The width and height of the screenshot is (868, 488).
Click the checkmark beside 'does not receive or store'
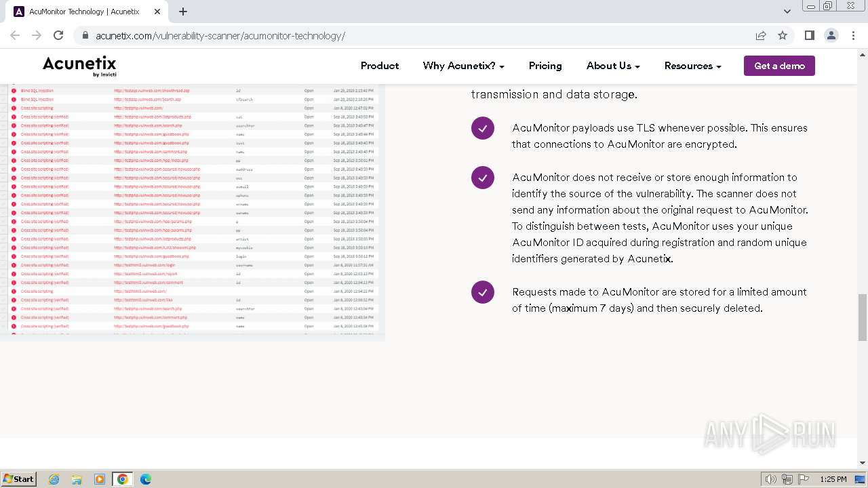(483, 178)
